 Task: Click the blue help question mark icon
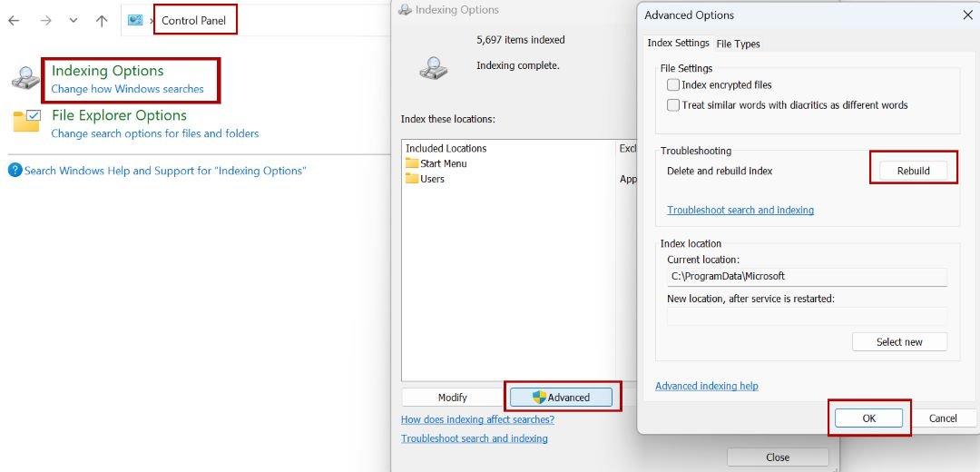pos(15,170)
